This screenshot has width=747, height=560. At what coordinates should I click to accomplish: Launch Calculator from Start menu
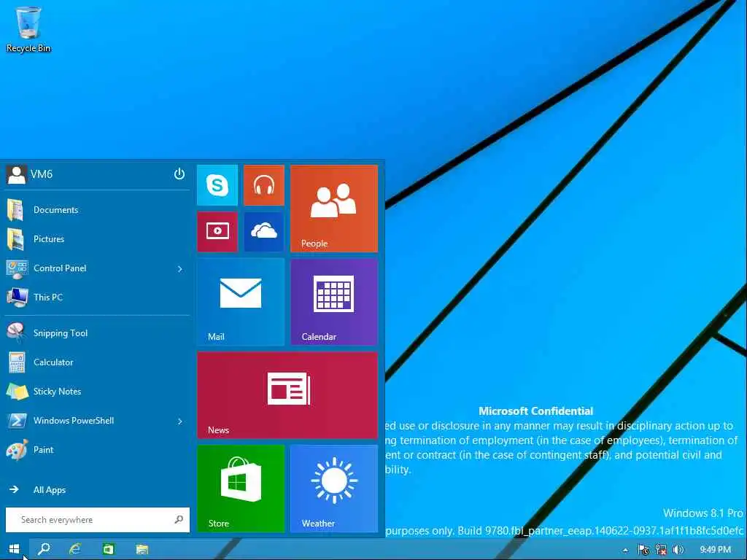point(97,362)
